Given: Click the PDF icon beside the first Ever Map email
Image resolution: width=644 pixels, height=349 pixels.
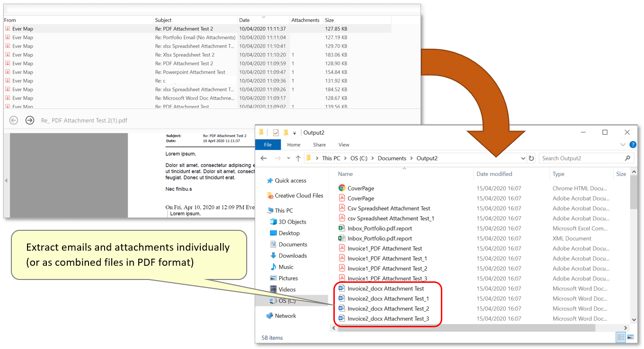Looking at the screenshot, I should pyautogui.click(x=7, y=28).
